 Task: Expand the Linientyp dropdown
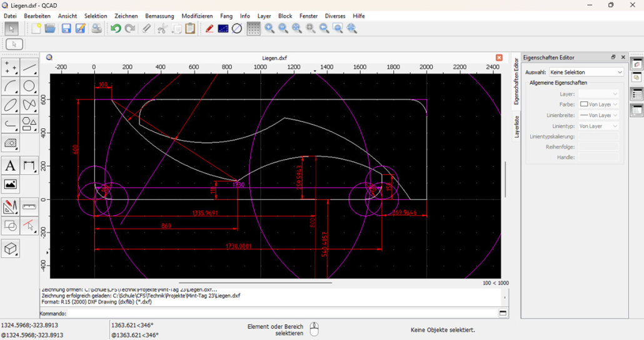(598, 126)
